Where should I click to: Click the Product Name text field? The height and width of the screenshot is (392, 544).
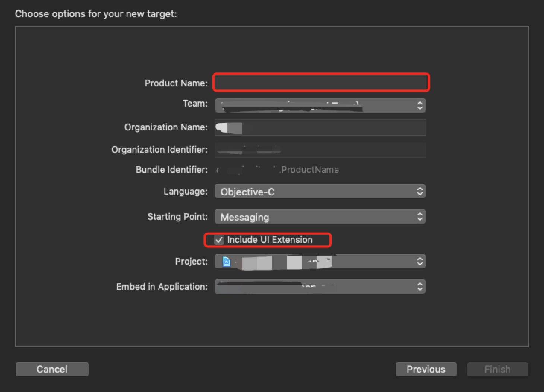(321, 82)
